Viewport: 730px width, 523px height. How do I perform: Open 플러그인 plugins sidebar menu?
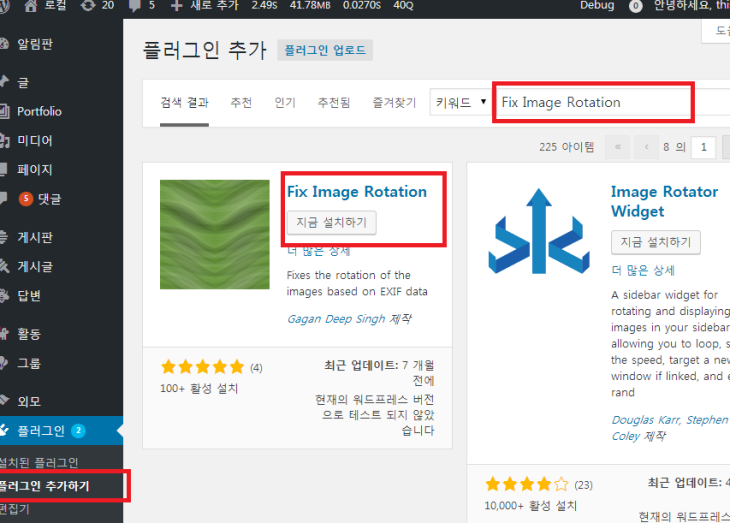(x=40, y=431)
